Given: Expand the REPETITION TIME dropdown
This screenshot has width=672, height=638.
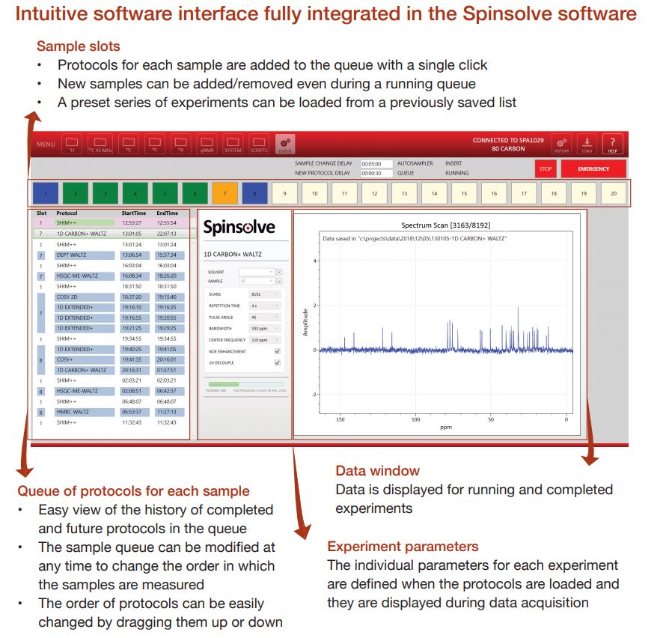Looking at the screenshot, I should 265,306.
